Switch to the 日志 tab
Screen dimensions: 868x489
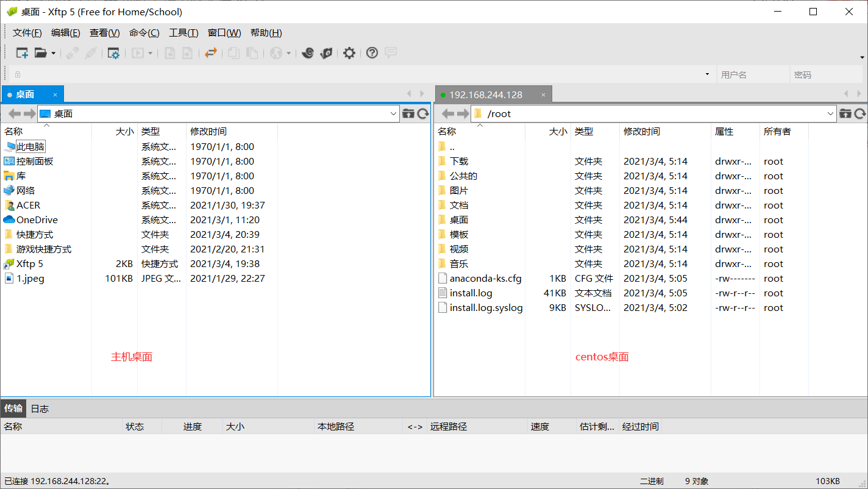pyautogui.click(x=40, y=409)
